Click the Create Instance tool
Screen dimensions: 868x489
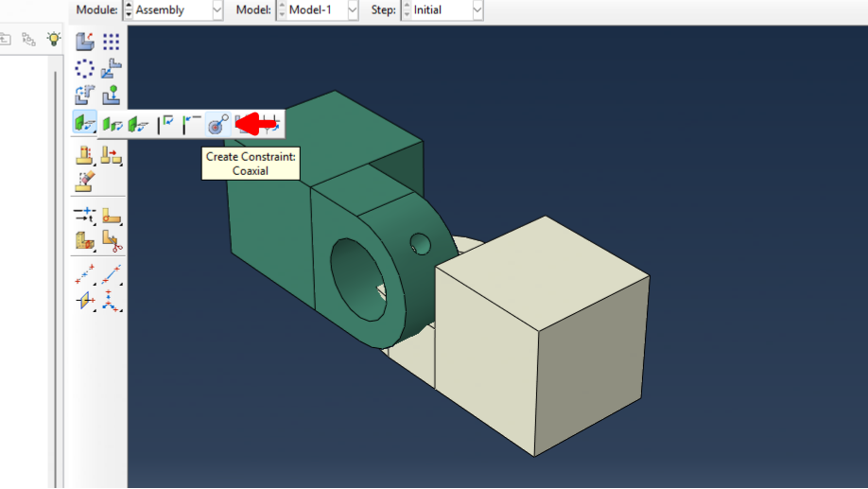click(85, 42)
